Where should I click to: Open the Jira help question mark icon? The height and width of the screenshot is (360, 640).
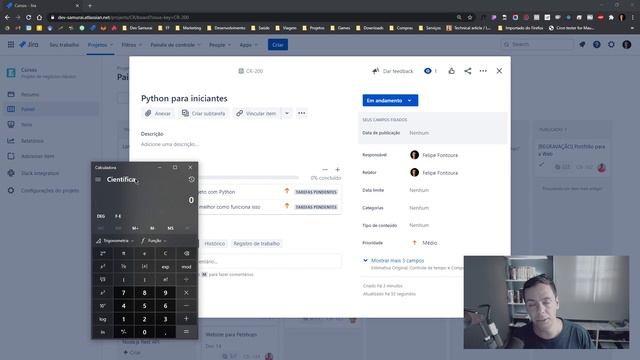[597, 44]
